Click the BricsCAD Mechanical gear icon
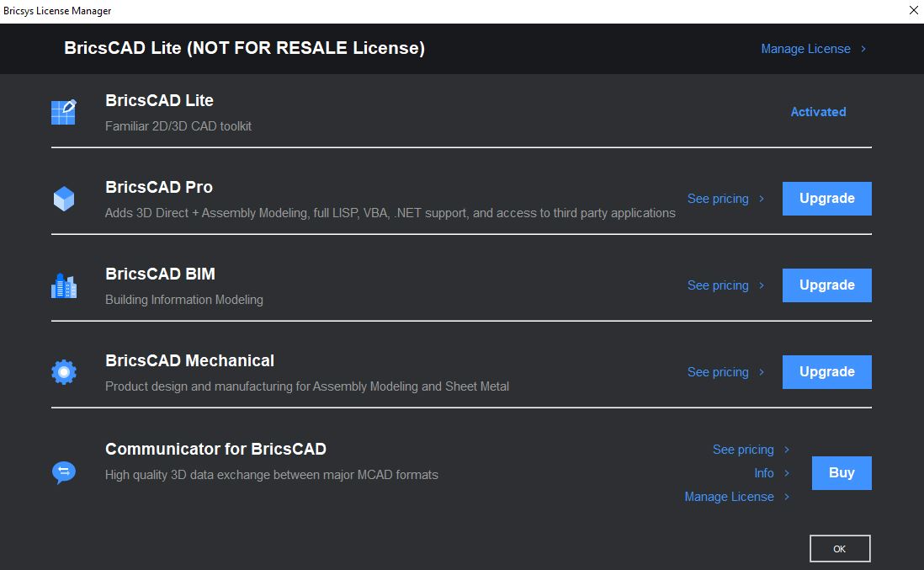Screen dimensions: 924x570 point(64,372)
